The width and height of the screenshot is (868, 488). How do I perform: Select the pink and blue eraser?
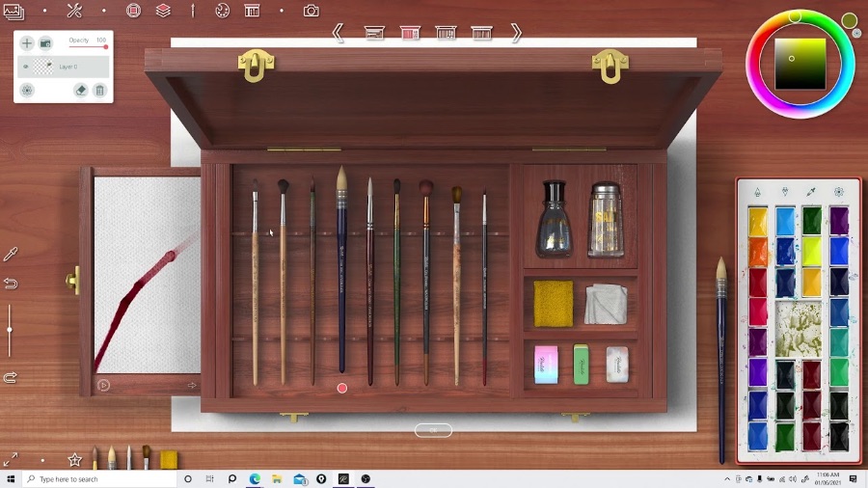coord(546,365)
